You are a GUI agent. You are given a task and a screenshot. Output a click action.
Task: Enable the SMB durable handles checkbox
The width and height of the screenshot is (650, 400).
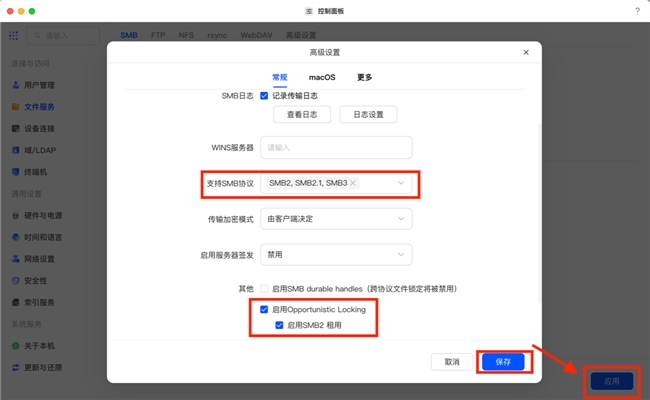coord(264,288)
